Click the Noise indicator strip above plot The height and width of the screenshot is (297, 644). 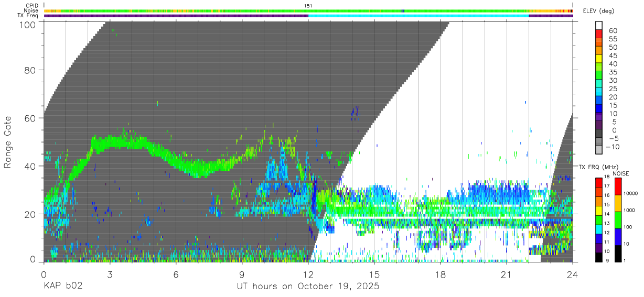[308, 10]
